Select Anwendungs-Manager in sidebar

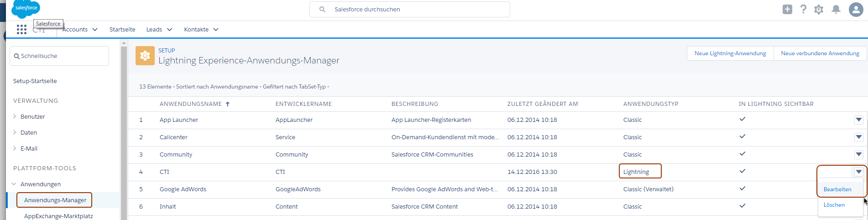[x=55, y=200]
